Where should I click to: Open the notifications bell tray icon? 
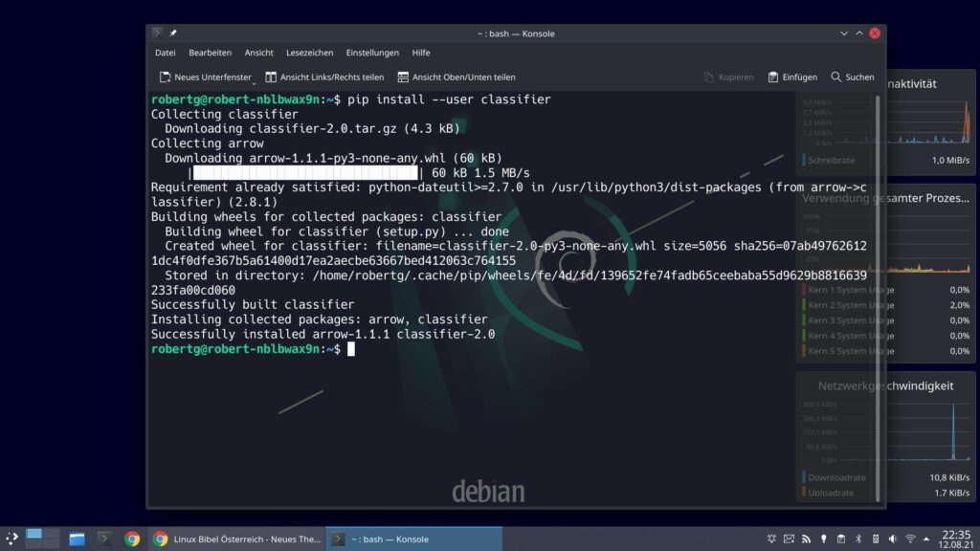[x=772, y=539]
